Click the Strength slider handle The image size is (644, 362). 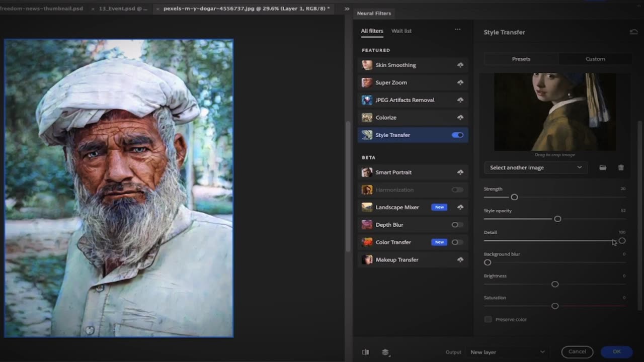pos(514,197)
